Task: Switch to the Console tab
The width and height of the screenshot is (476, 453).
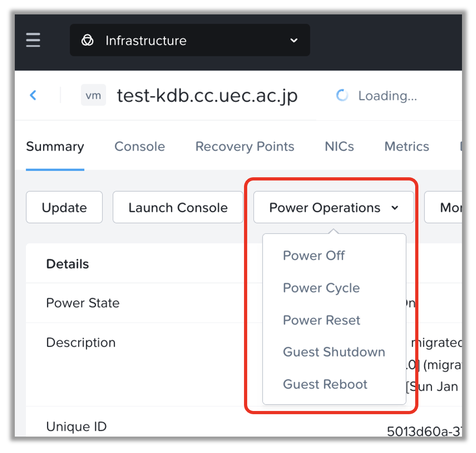Action: 140,146
